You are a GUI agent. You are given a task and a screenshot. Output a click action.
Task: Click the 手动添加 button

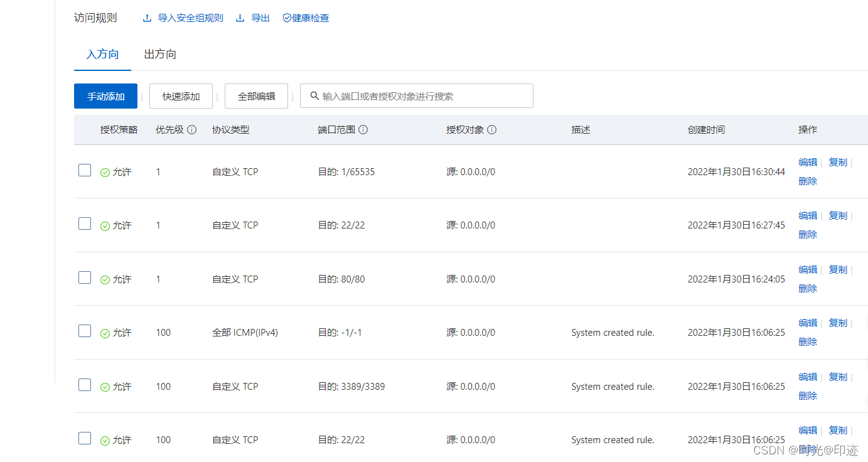(105, 96)
